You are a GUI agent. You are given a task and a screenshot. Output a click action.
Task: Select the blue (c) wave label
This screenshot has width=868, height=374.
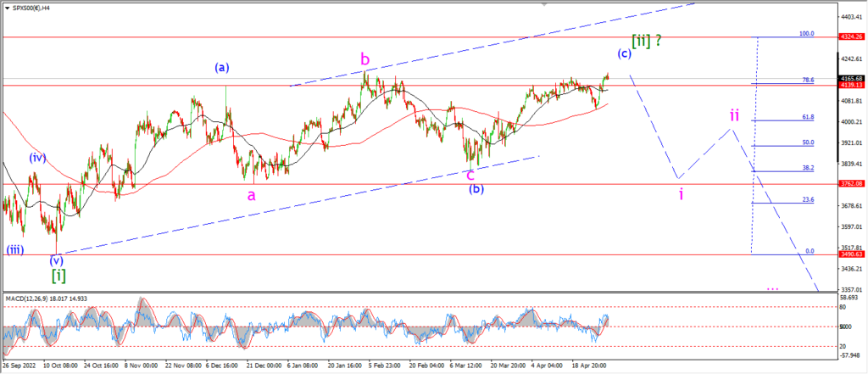[x=624, y=53]
